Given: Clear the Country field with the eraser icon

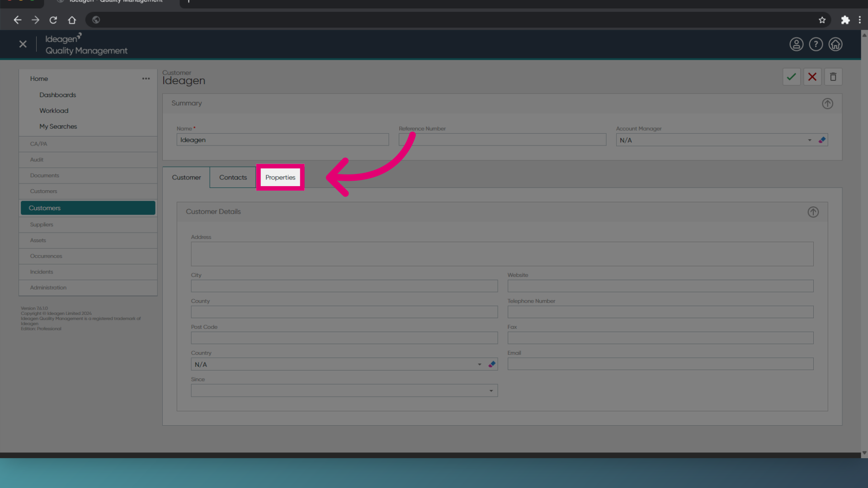Looking at the screenshot, I should click(x=492, y=364).
